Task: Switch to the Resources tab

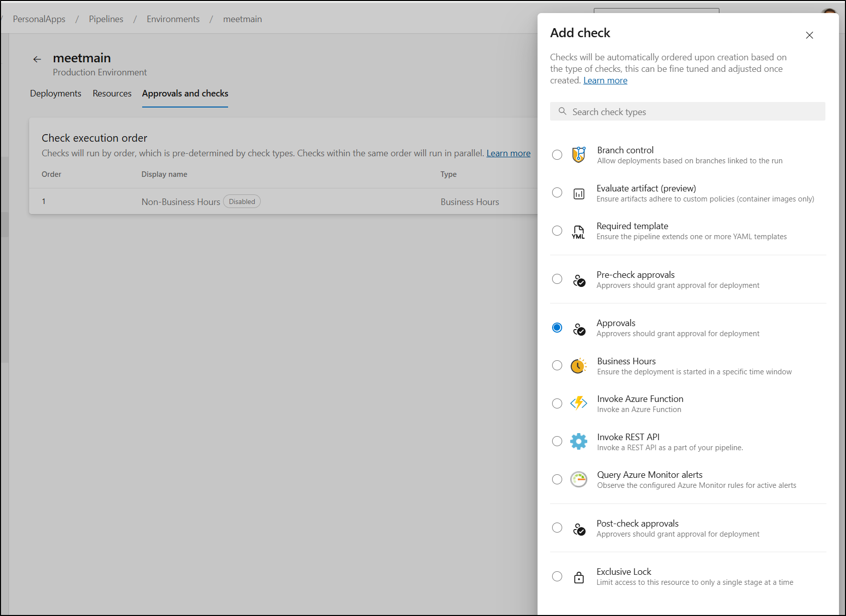Action: tap(112, 93)
